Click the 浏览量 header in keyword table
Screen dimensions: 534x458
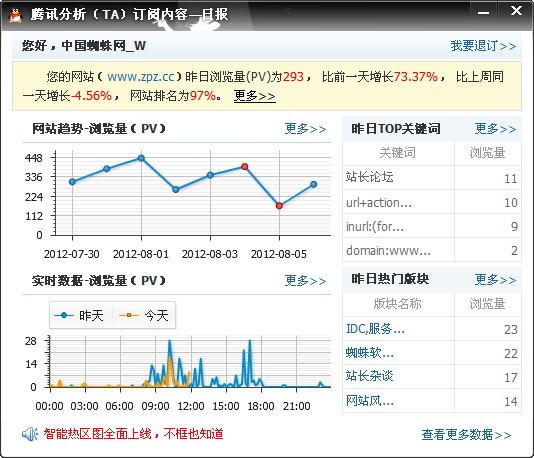point(487,153)
